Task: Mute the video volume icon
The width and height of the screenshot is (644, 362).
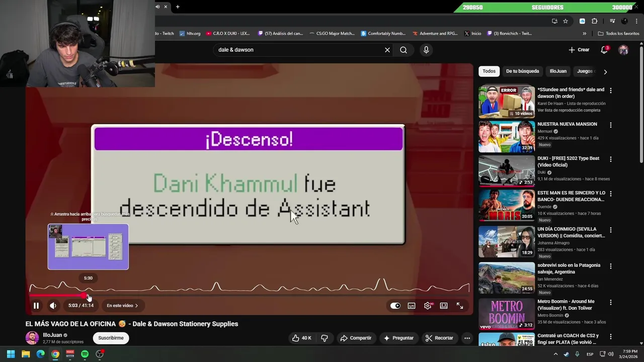Action: (x=53, y=306)
